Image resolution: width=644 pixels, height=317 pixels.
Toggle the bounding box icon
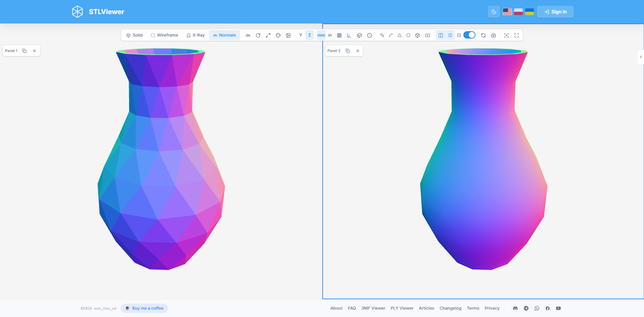pyautogui.click(x=360, y=35)
